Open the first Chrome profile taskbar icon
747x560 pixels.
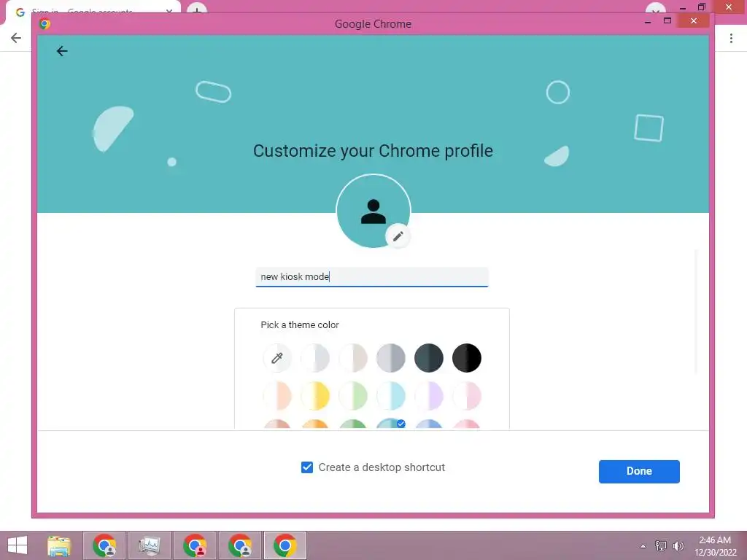tap(104, 545)
